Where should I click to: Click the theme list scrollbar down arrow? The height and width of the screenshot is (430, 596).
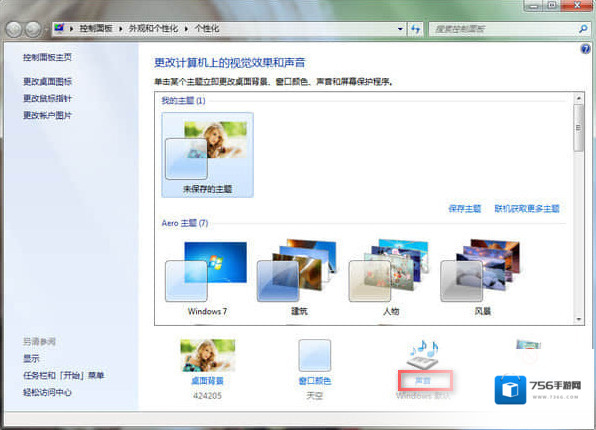579,319
